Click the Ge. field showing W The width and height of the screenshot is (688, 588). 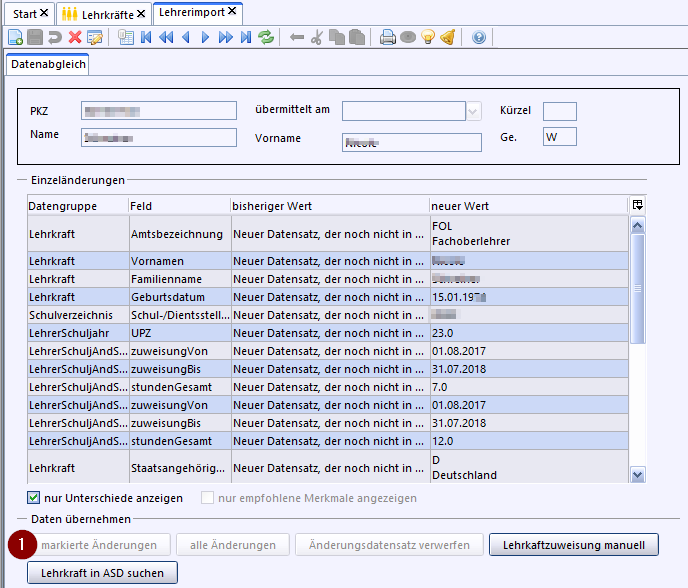(x=559, y=137)
